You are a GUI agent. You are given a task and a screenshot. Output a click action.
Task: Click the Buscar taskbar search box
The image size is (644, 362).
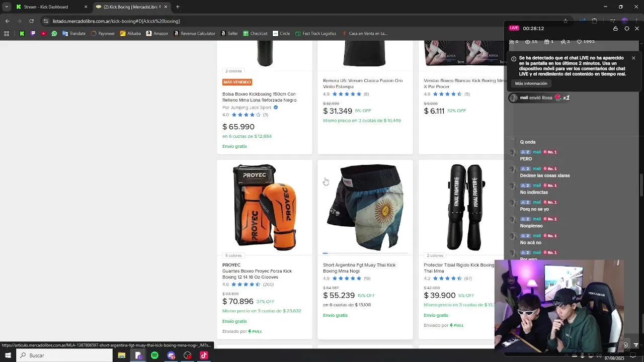(65, 355)
